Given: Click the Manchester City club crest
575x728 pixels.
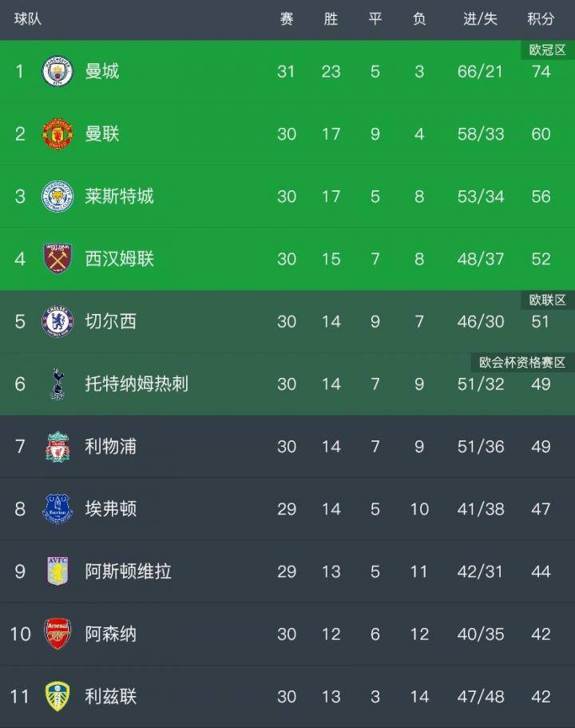Looking at the screenshot, I should [57, 71].
